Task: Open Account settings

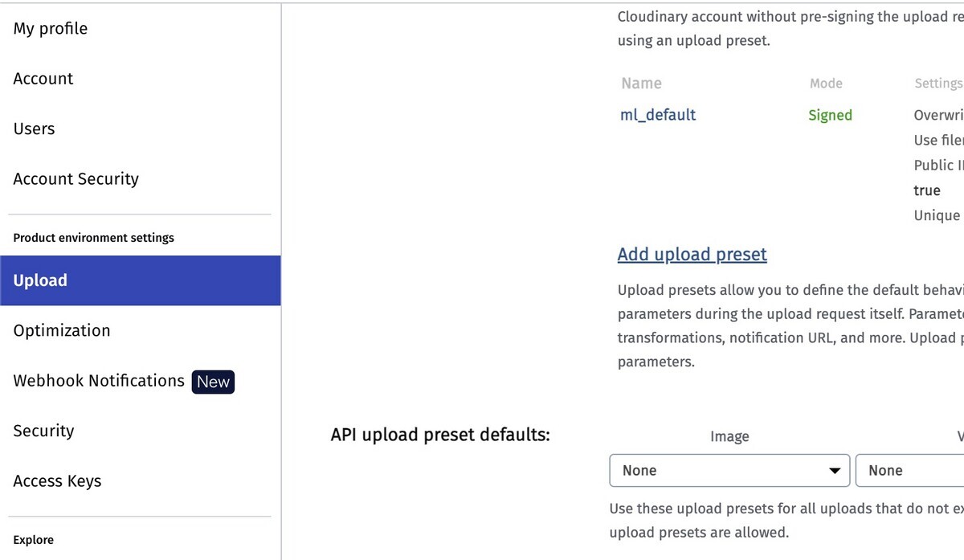Action: click(43, 78)
